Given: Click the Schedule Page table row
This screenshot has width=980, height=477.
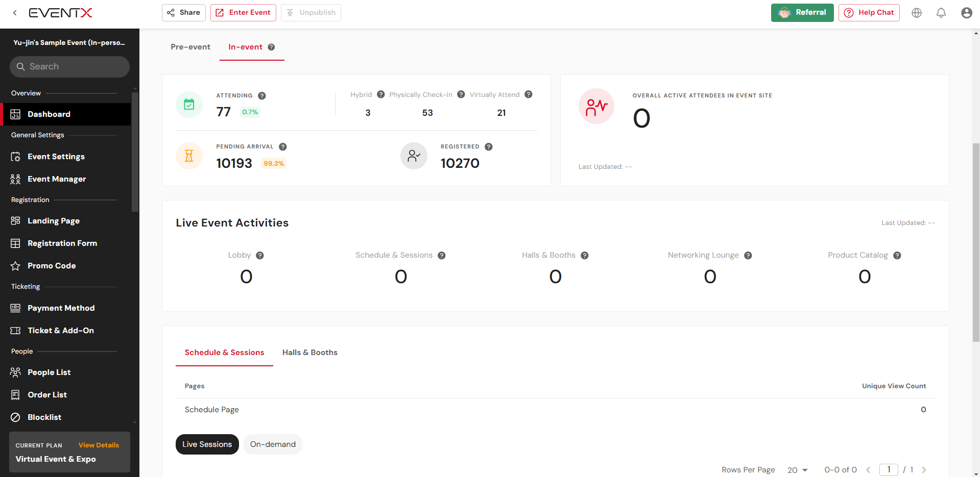Looking at the screenshot, I should point(556,410).
